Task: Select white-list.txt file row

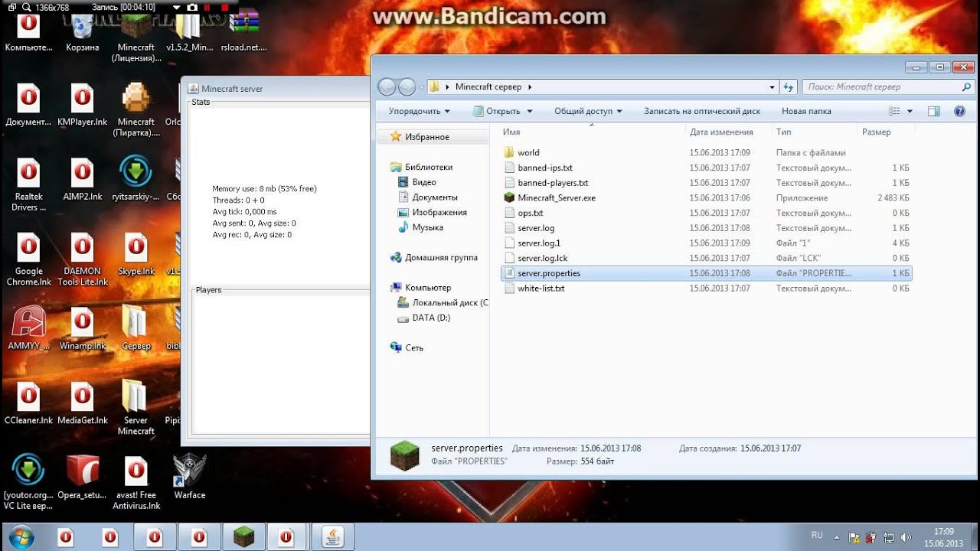Action: 707,289
